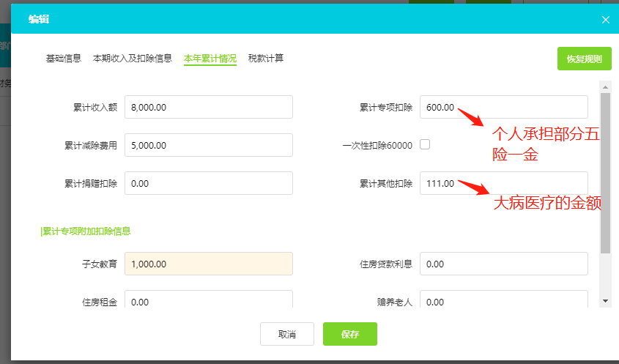Click the 住房贷款利息 input field

504,264
